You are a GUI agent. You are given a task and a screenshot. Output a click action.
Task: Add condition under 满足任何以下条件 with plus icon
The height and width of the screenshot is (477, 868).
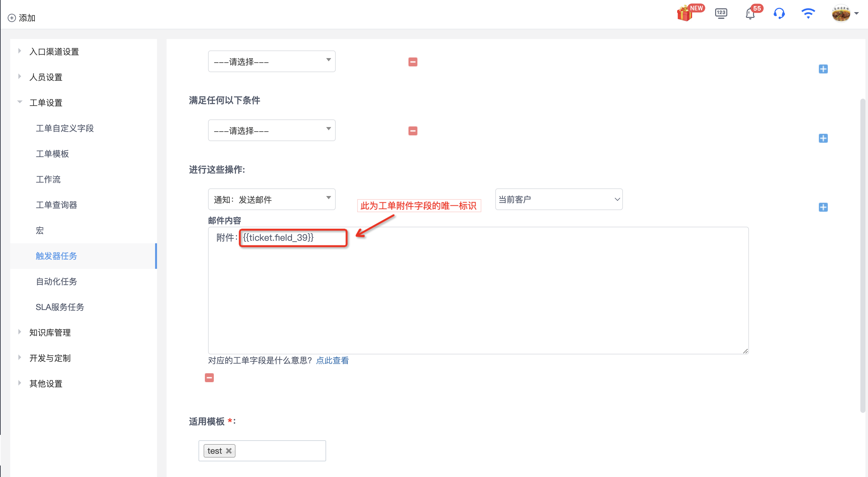point(823,138)
